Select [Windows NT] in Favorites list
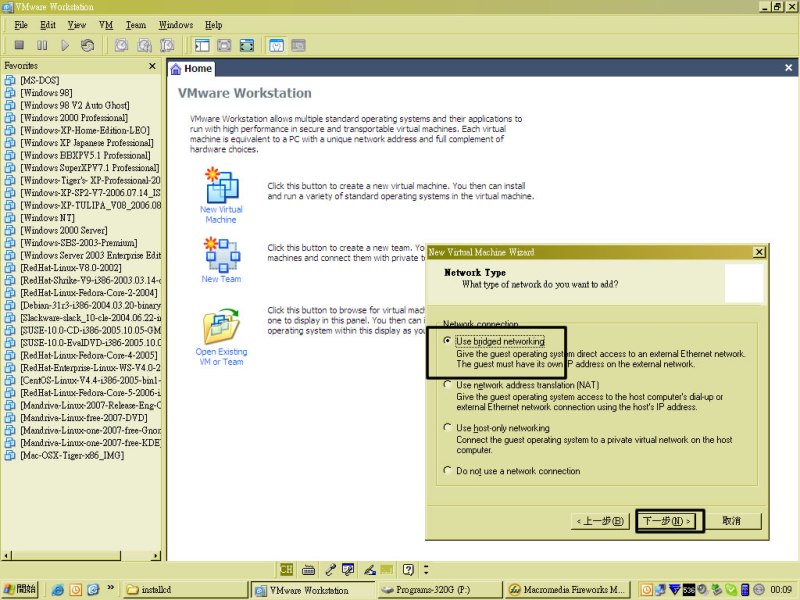 click(47, 218)
